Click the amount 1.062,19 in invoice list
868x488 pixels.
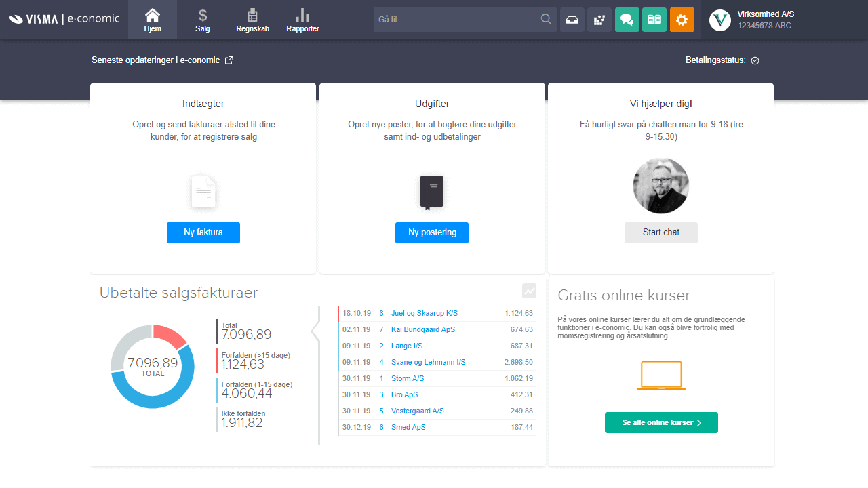[x=519, y=378]
